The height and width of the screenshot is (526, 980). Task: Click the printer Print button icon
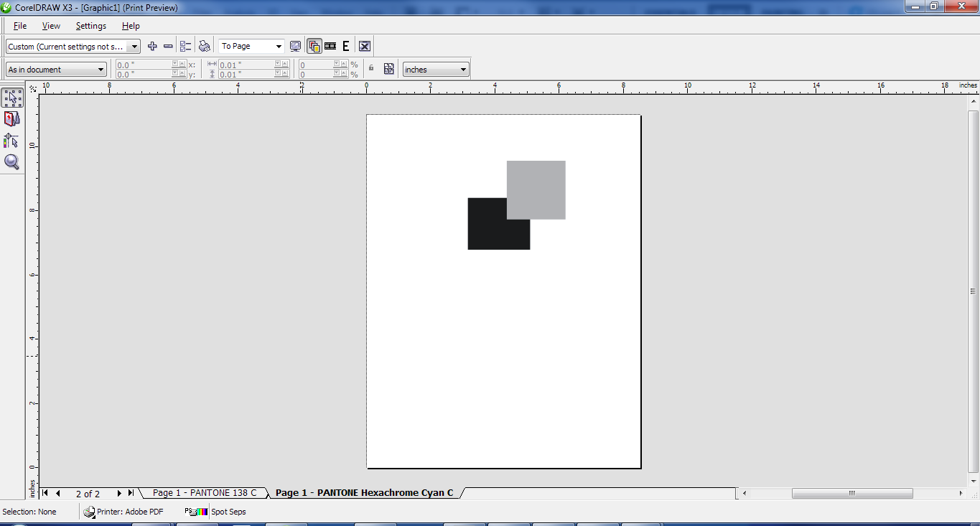[x=205, y=46]
